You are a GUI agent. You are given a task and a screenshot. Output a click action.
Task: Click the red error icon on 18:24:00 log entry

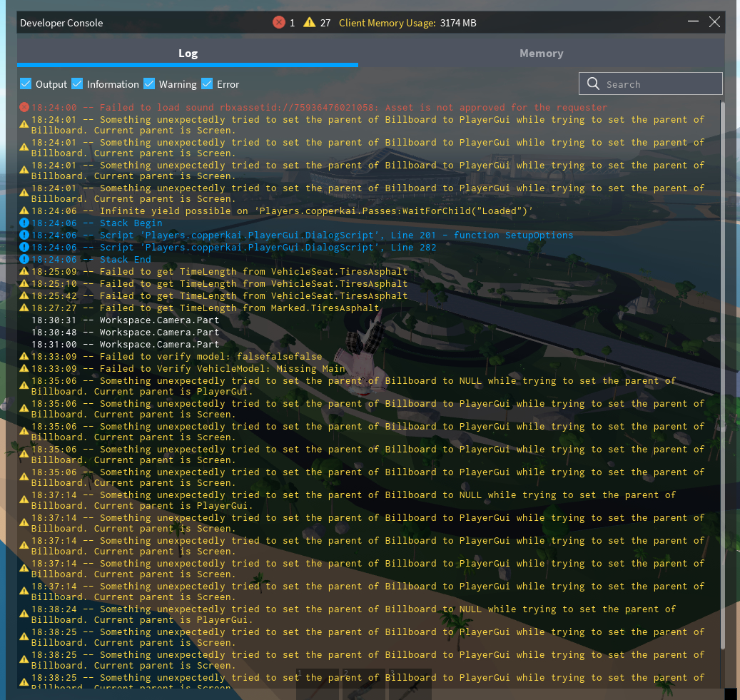point(24,108)
